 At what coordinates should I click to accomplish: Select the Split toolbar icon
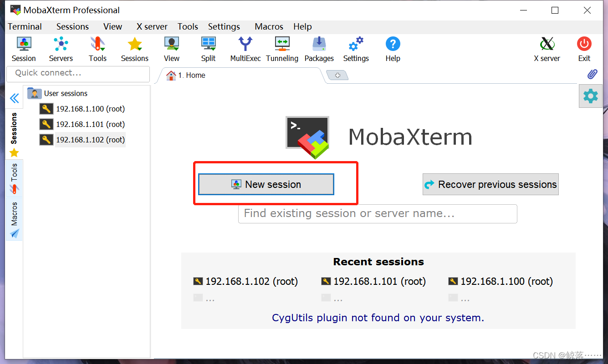[208, 44]
